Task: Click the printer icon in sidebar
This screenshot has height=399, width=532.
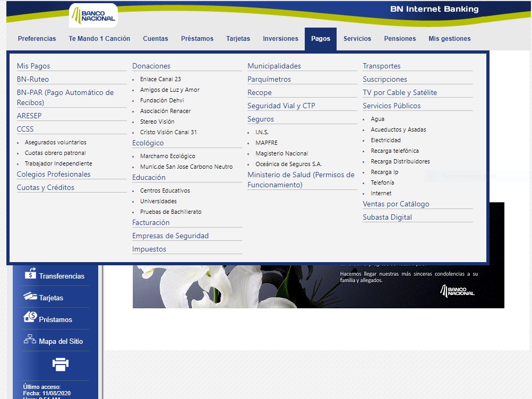Action: pyautogui.click(x=61, y=365)
